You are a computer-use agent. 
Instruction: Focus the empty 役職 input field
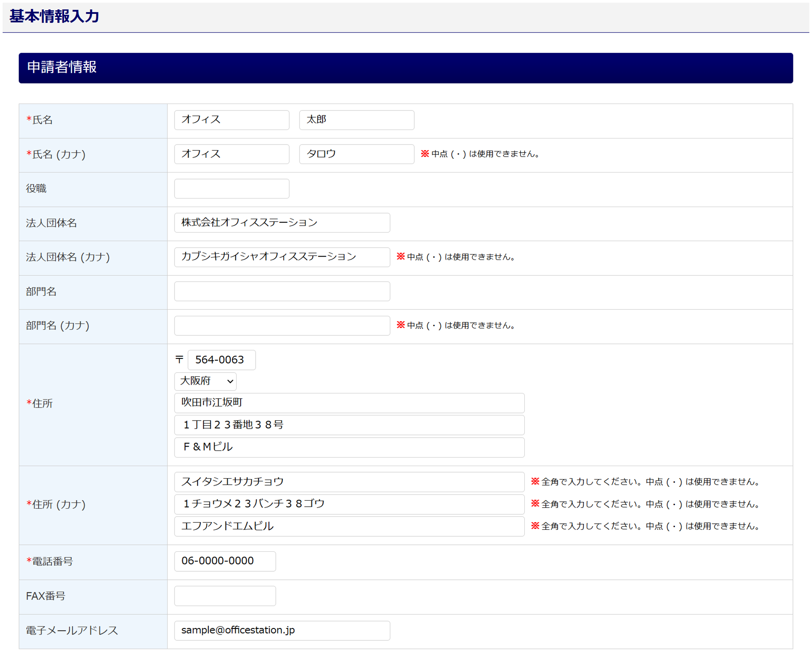(231, 188)
